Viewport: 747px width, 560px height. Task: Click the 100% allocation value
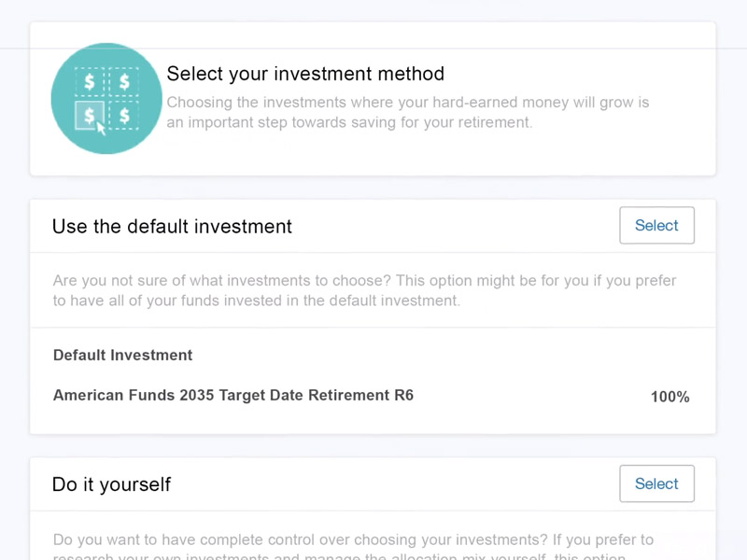[x=669, y=397]
